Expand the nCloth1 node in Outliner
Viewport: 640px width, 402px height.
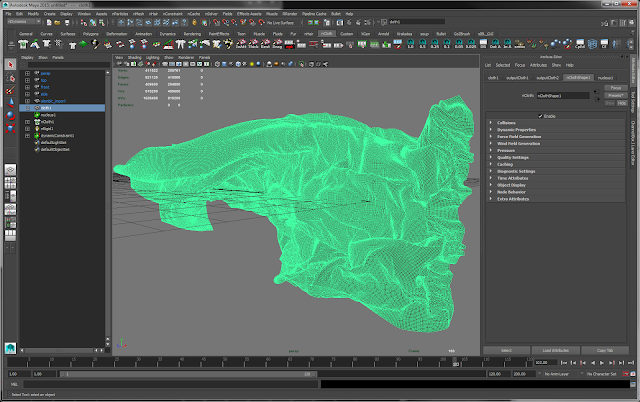(x=27, y=122)
